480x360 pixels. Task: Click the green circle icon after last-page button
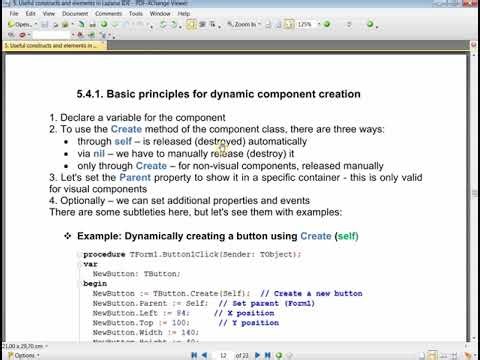(x=279, y=355)
